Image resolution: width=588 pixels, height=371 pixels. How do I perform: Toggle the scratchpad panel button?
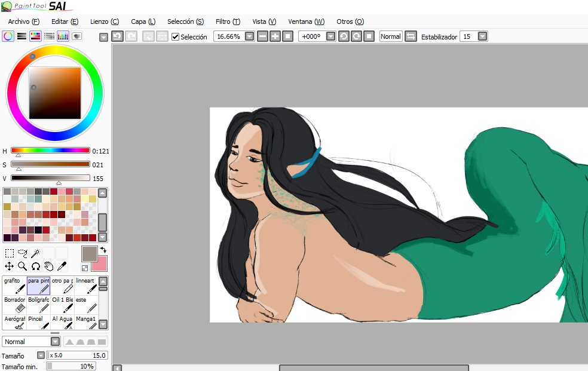pos(76,36)
